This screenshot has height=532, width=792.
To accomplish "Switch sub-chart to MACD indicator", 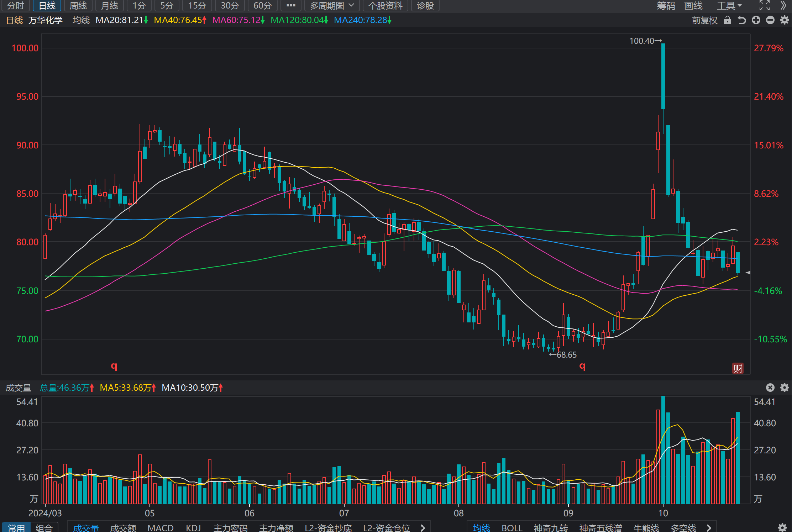I will pyautogui.click(x=161, y=527).
